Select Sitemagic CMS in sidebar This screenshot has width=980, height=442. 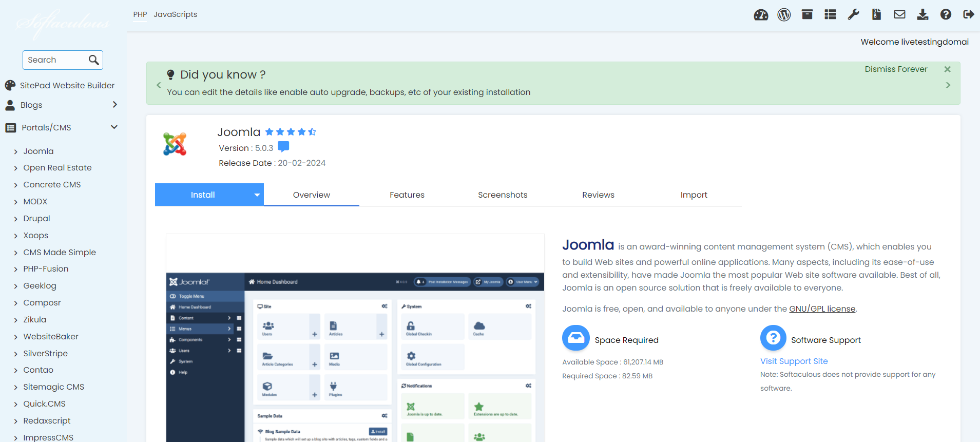[53, 387]
